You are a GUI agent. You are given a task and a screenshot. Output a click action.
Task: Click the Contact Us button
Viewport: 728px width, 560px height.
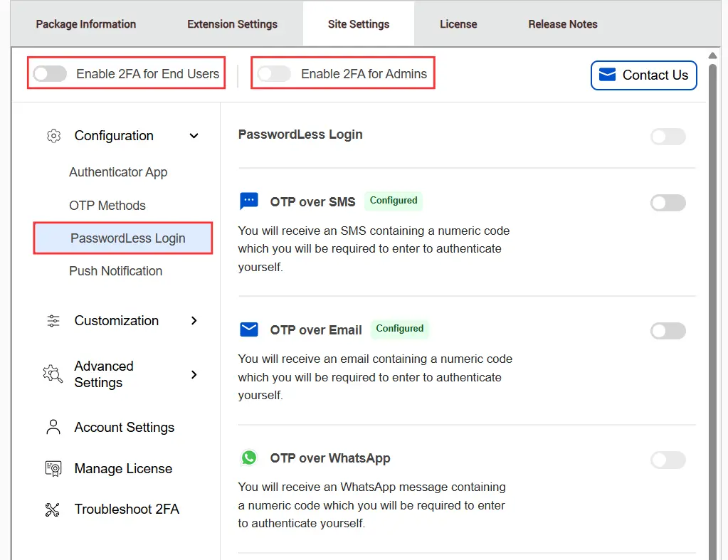click(x=643, y=75)
